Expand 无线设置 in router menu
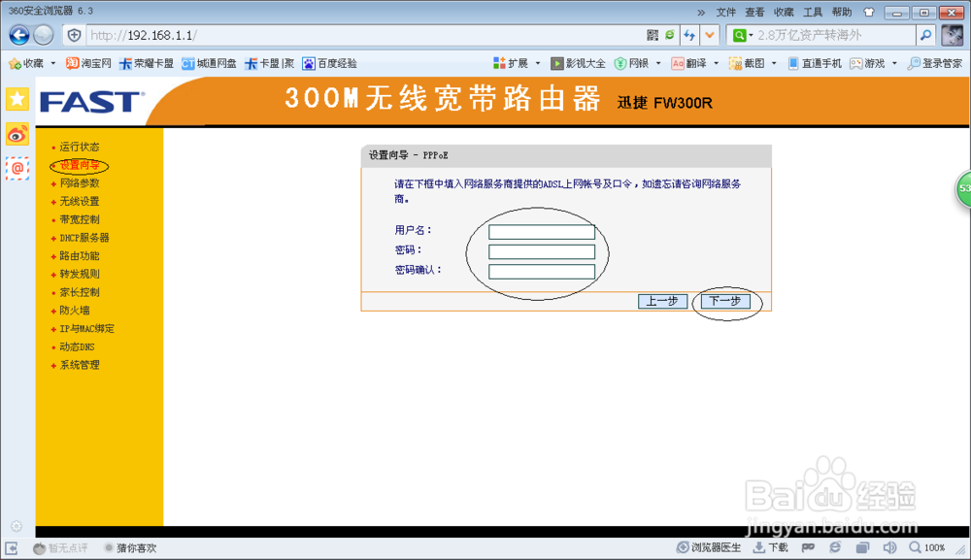The image size is (971, 560). [80, 201]
